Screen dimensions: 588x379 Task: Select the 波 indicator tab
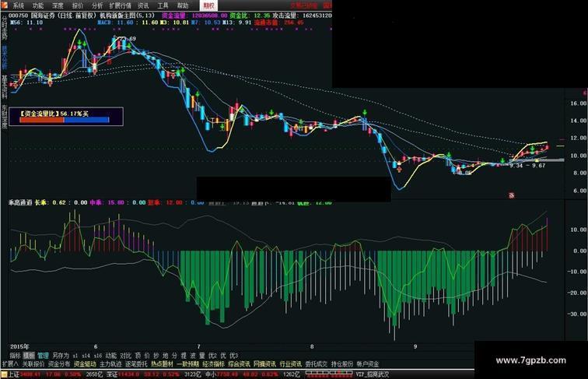pyautogui.click(x=192, y=355)
